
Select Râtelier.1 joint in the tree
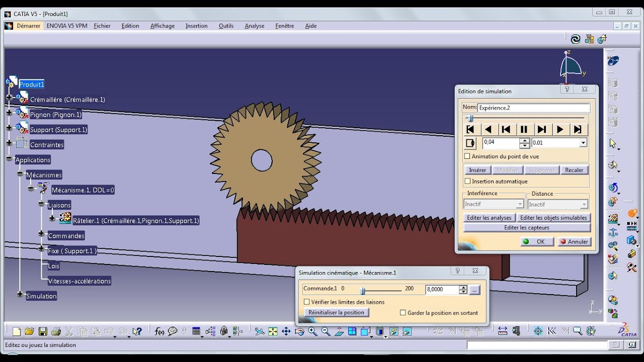point(136,221)
